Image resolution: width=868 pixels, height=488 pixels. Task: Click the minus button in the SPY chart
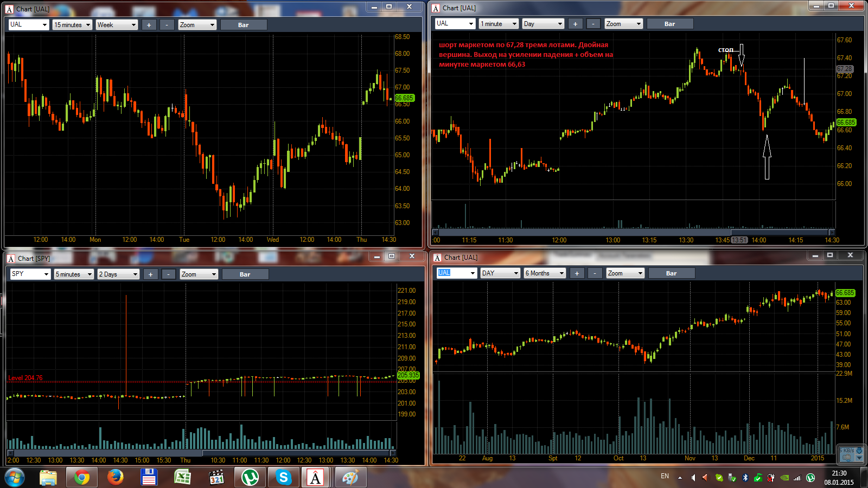169,274
